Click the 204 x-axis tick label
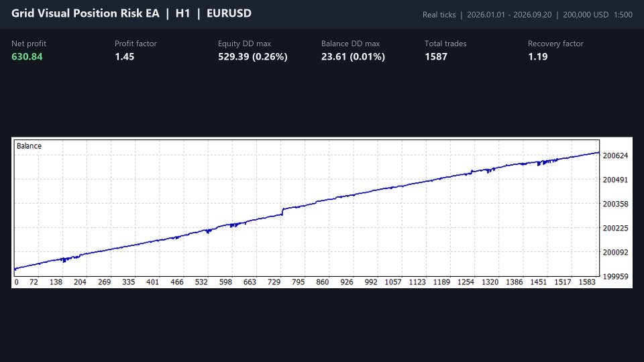Image resolution: width=644 pixels, height=362 pixels. pyautogui.click(x=80, y=282)
